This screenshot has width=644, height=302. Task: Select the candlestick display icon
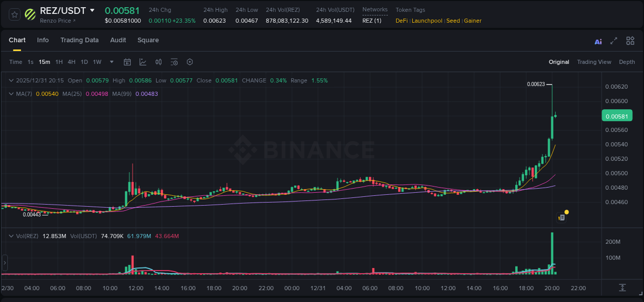(x=158, y=62)
